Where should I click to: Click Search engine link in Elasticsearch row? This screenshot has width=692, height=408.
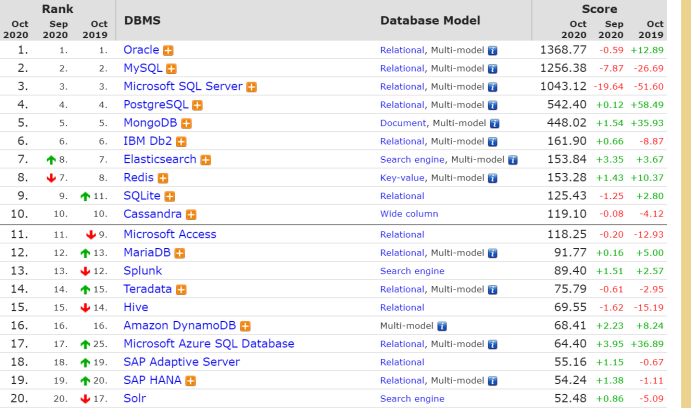pyautogui.click(x=412, y=160)
